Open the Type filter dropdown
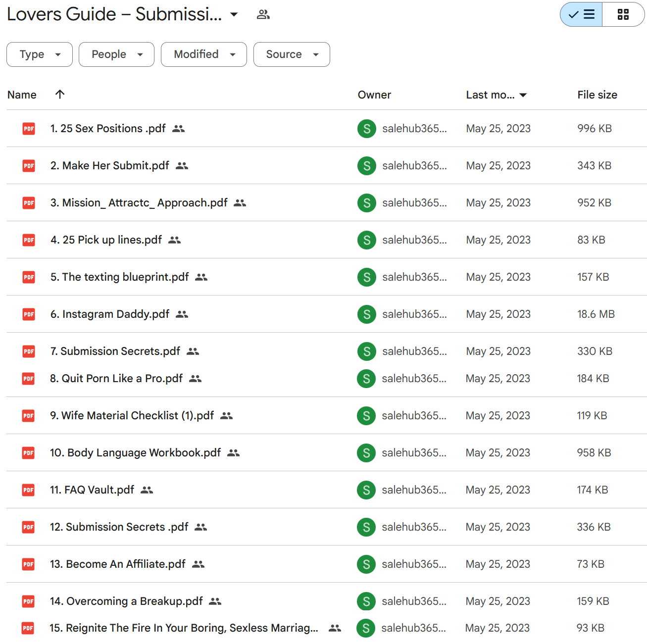The height and width of the screenshot is (644, 647). [40, 54]
